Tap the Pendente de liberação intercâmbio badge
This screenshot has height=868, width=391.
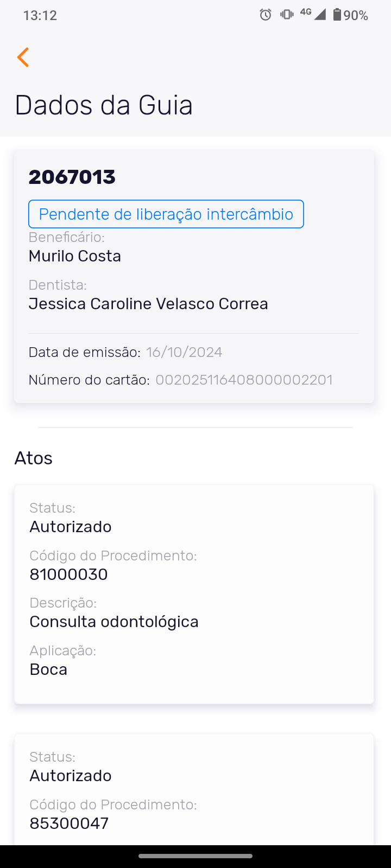[166, 214]
